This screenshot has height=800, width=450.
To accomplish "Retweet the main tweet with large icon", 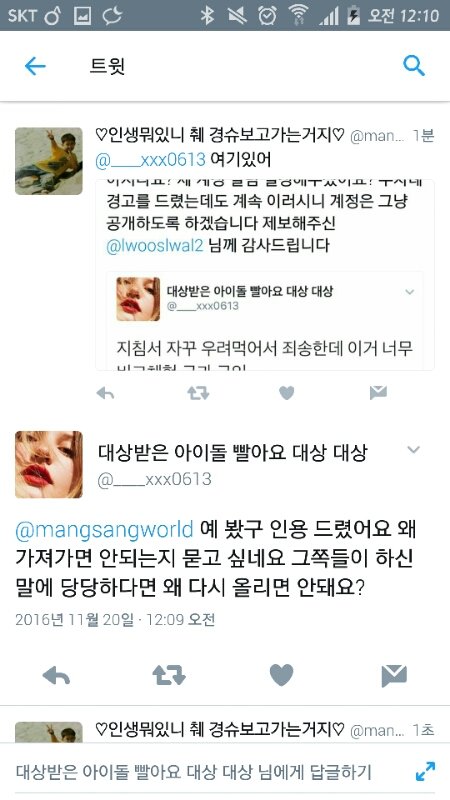I will (169, 675).
